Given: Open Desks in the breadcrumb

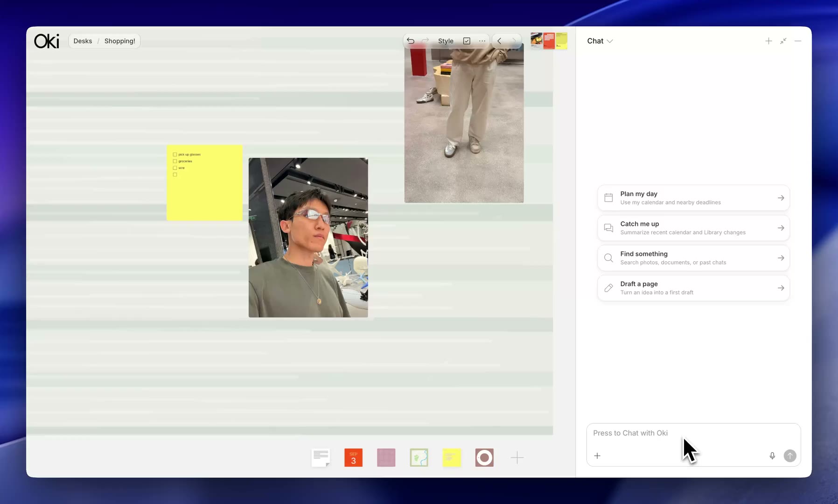Looking at the screenshot, I should point(83,41).
